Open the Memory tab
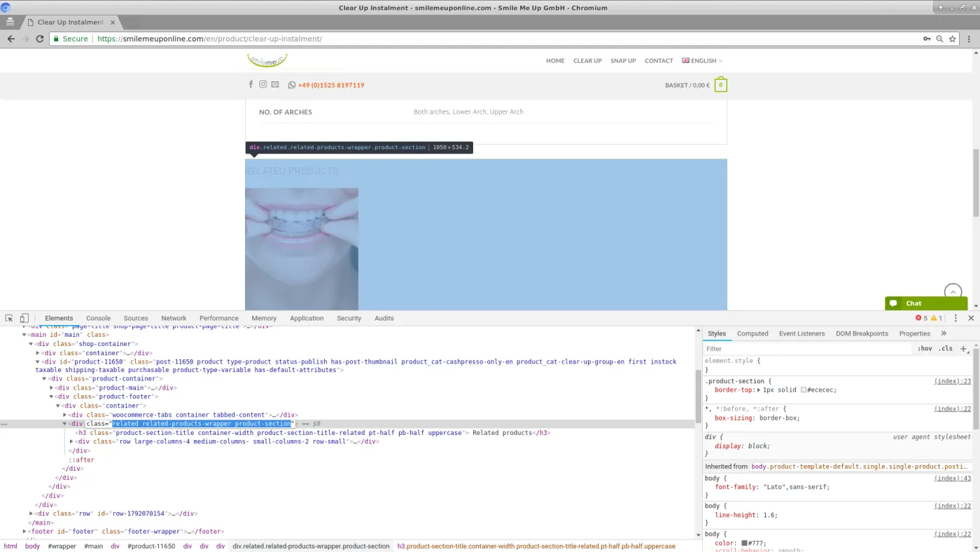980x552 pixels. (x=264, y=318)
